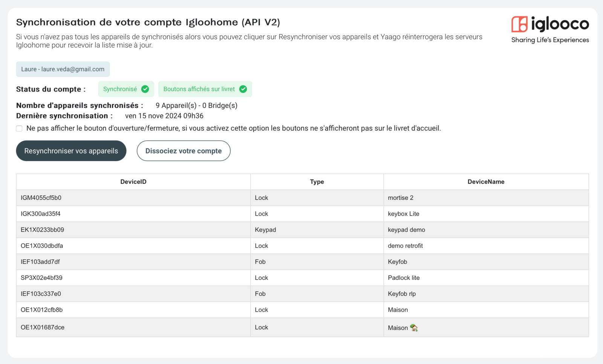Click device name Keyfob rlp
This screenshot has height=364, width=603.
[x=402, y=294]
